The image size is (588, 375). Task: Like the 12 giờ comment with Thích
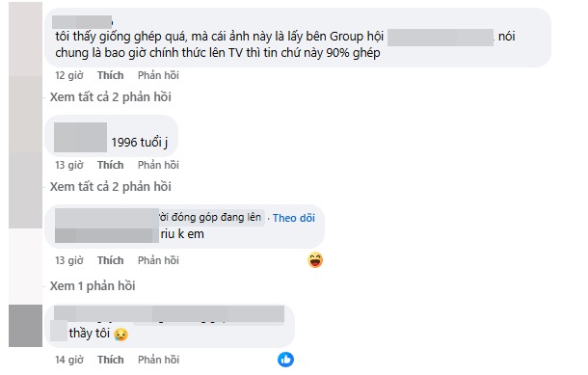point(111,75)
